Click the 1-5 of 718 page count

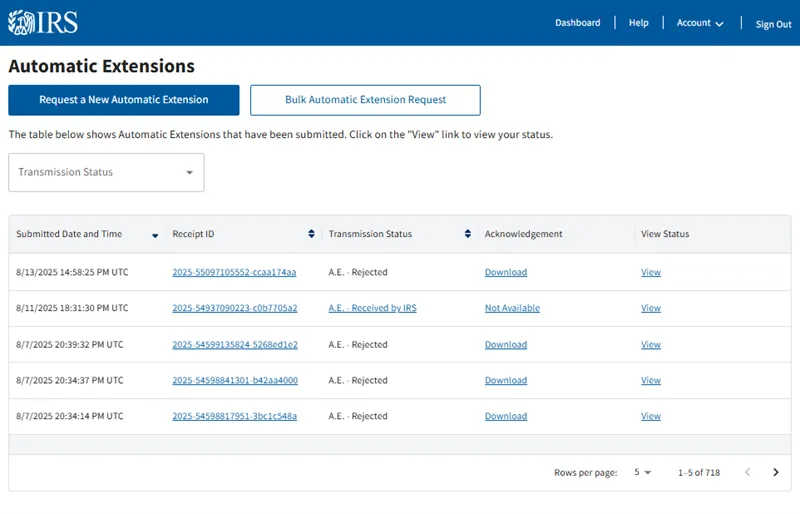coord(698,473)
